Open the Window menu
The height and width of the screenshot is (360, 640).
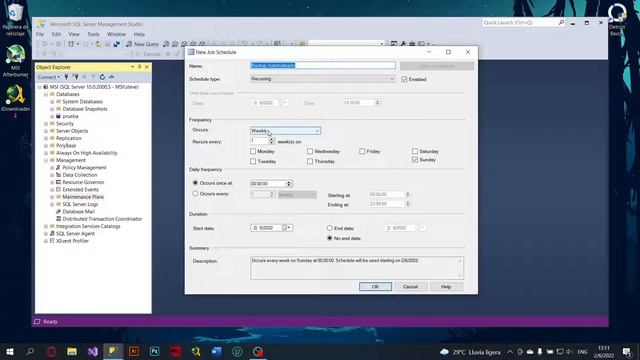pos(116,34)
